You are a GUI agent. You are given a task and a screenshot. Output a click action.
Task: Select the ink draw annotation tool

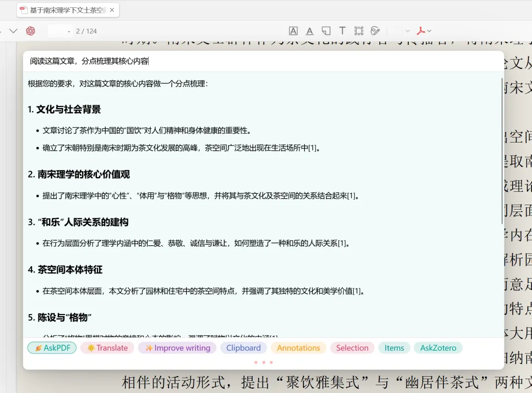(375, 31)
